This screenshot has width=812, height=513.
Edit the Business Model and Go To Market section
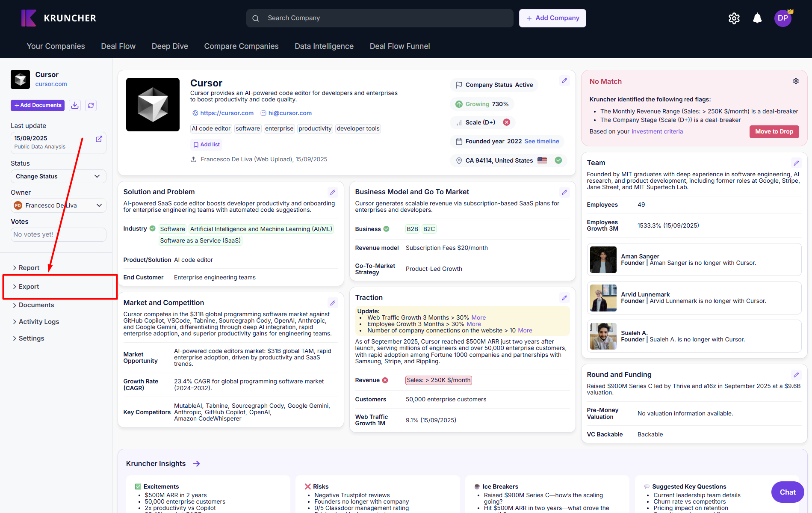[564, 192]
